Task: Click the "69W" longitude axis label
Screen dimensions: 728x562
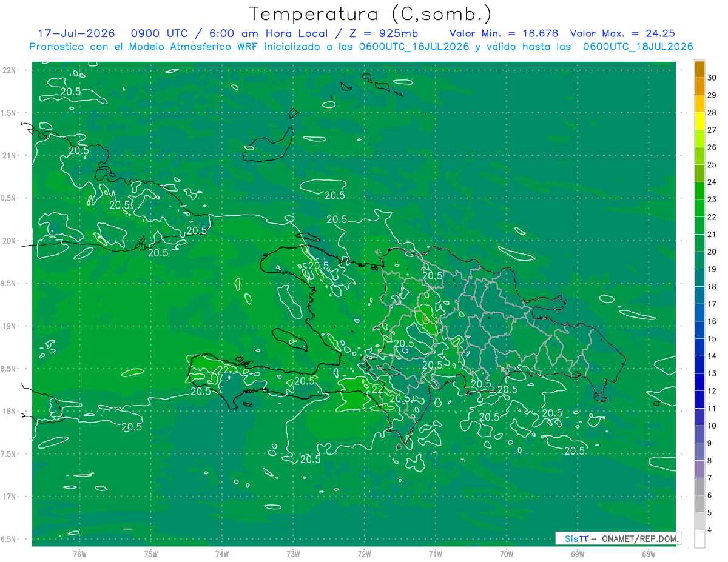Action: [578, 554]
